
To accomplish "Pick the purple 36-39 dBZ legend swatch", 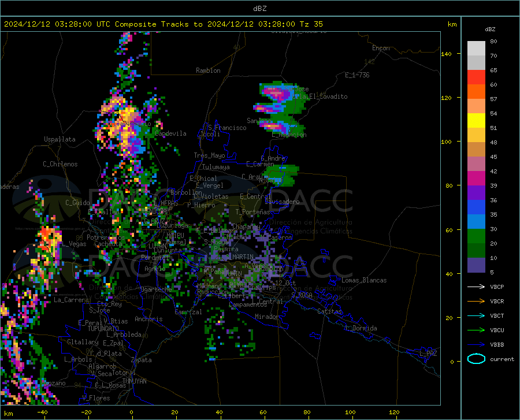I will point(476,193).
